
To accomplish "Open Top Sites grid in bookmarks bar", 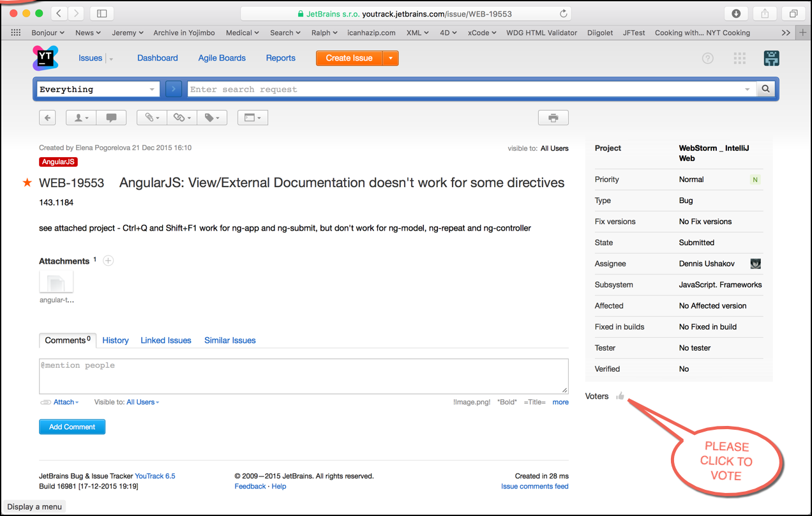I will 16,33.
